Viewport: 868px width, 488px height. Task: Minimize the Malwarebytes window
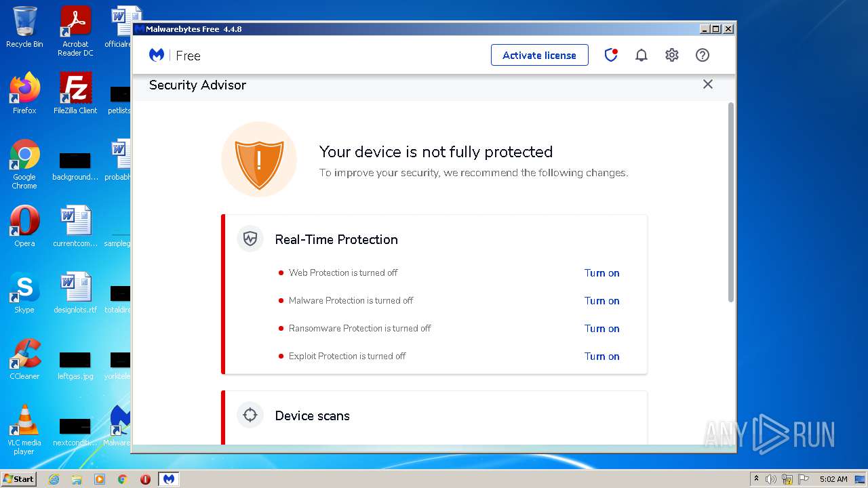coord(705,29)
